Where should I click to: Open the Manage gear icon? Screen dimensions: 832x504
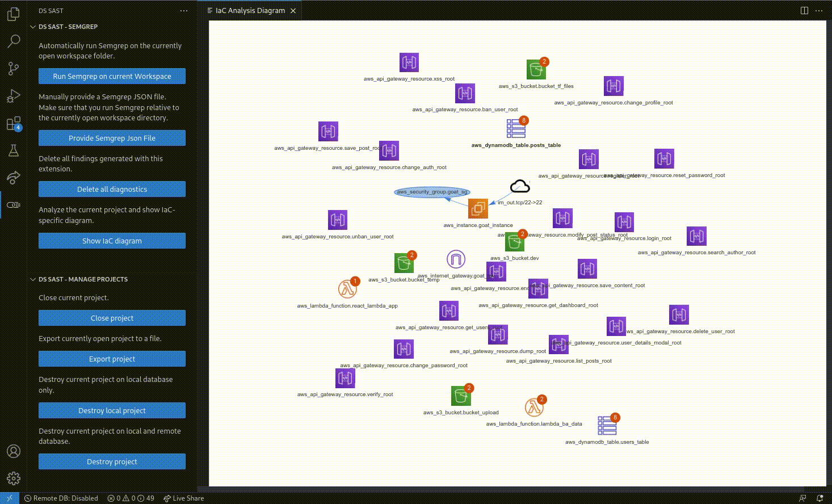(14, 478)
